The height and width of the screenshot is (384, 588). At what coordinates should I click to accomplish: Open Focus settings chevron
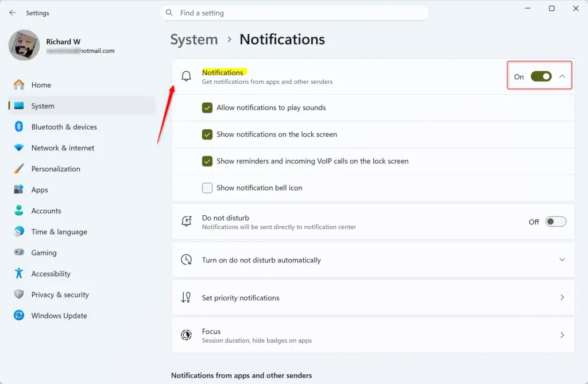(562, 335)
